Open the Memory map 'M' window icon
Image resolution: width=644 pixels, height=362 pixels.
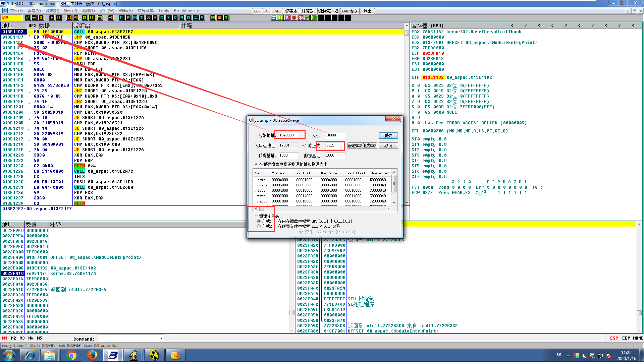click(135, 18)
